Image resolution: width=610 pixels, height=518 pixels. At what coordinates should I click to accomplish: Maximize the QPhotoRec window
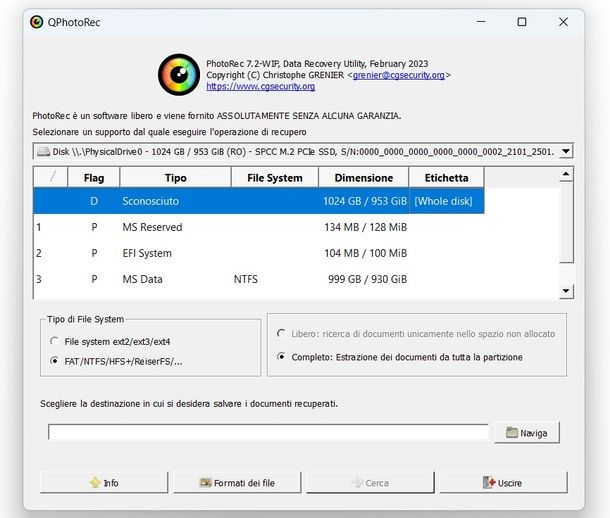tap(522, 22)
